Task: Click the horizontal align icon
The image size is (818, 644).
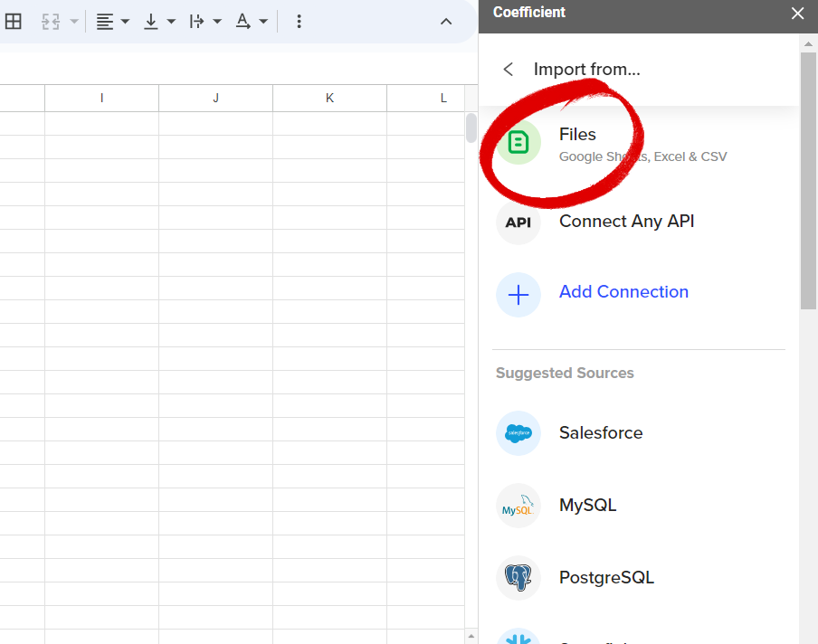Action: click(105, 22)
